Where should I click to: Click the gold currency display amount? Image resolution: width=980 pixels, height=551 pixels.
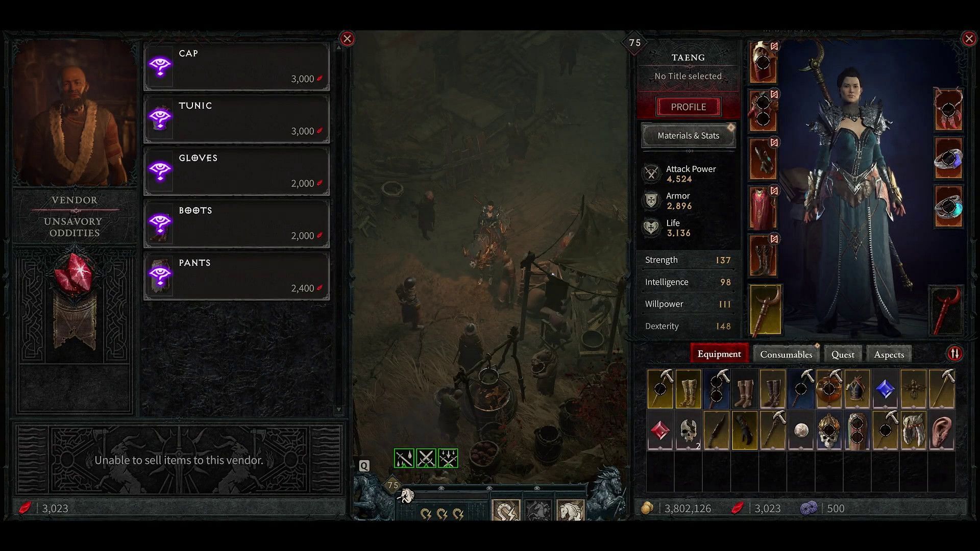point(687,508)
